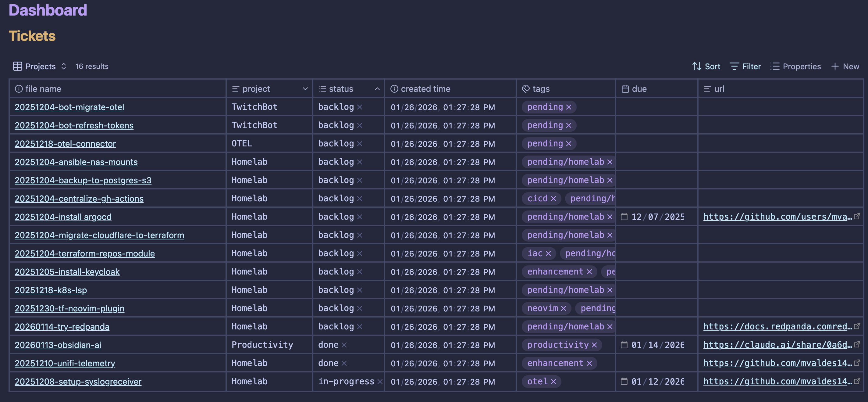
Task: Click the view switcher arrows next to Projects
Action: (64, 66)
